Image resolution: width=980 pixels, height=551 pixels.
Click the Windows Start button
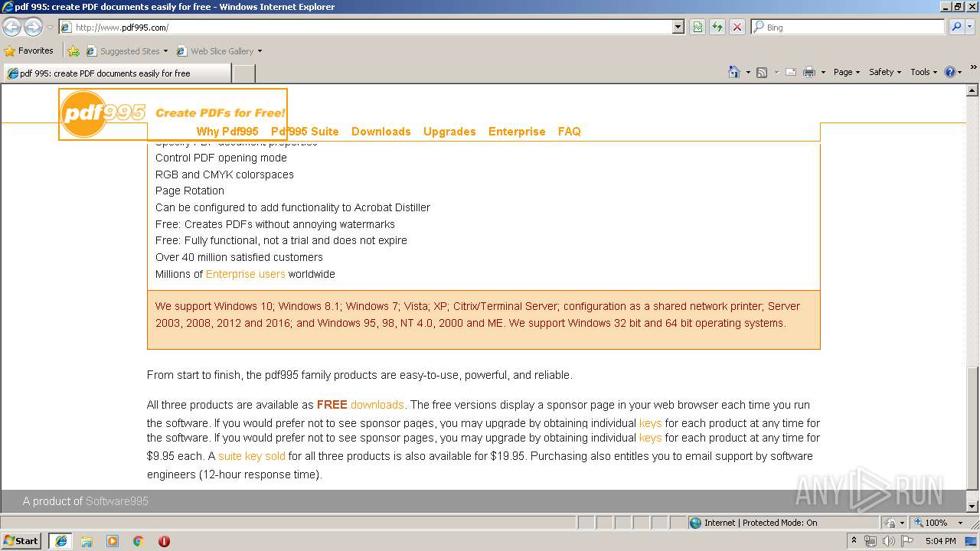21,540
